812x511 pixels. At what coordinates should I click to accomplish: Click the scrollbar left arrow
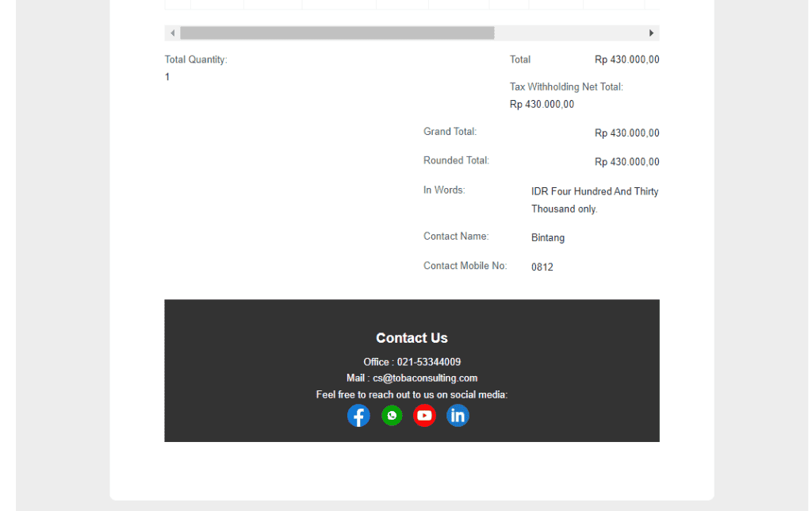tap(172, 33)
